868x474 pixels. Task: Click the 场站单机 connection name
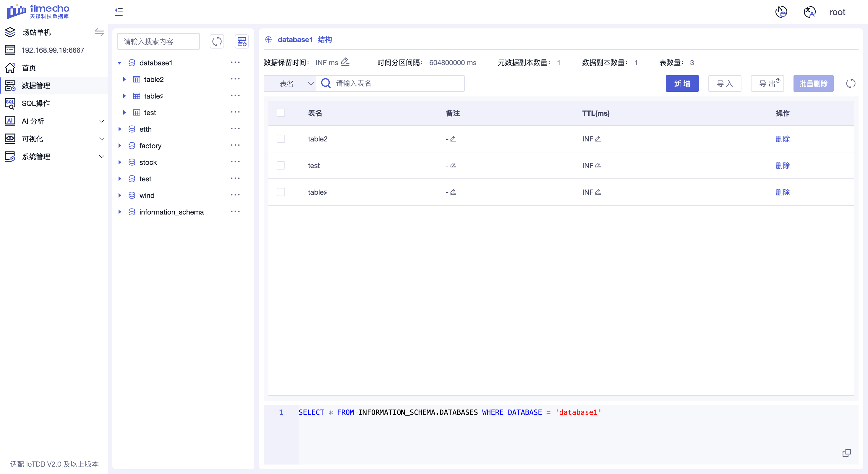(36, 32)
